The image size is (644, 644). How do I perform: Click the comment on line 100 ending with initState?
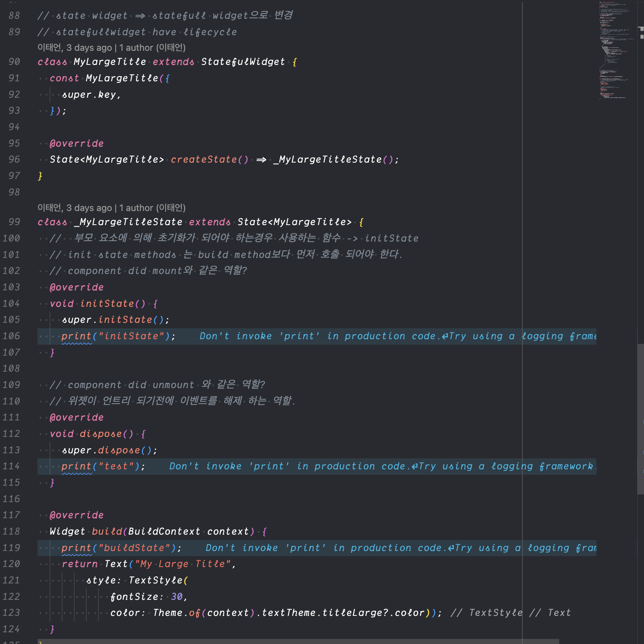point(234,238)
